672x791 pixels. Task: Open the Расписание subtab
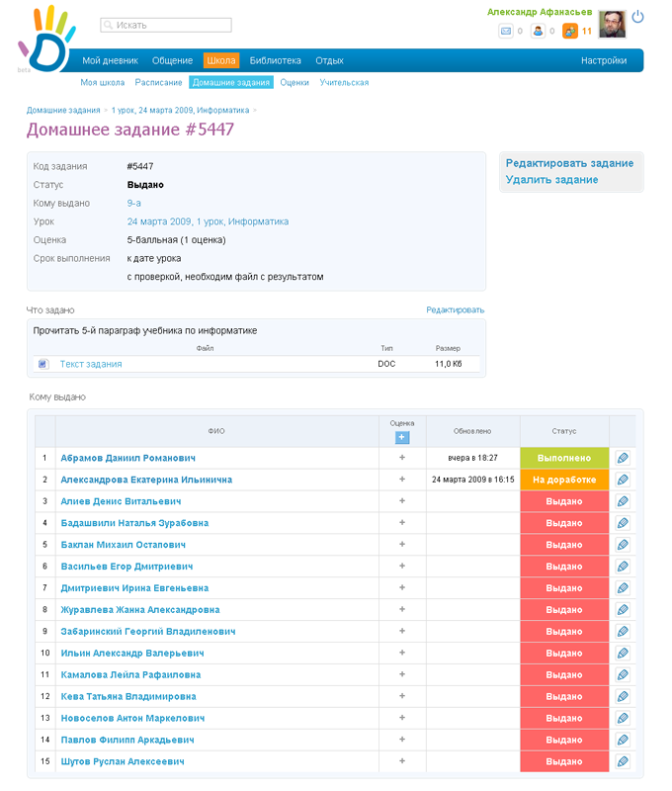158,83
